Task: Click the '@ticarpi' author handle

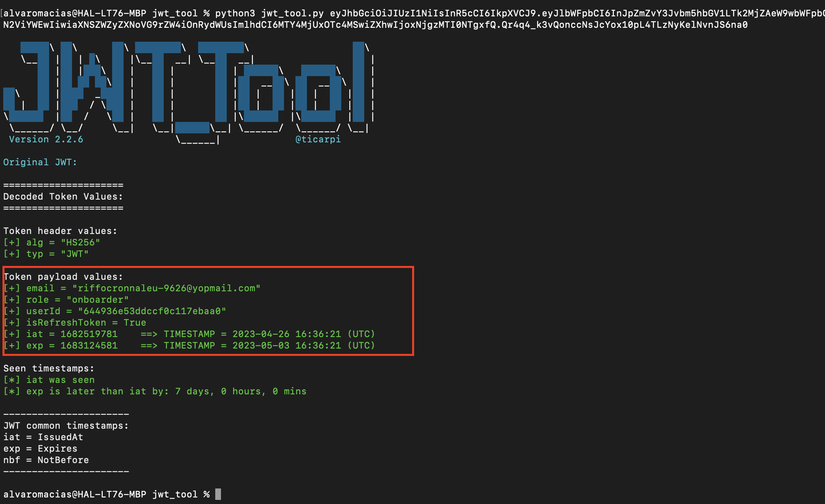Action: point(318,139)
